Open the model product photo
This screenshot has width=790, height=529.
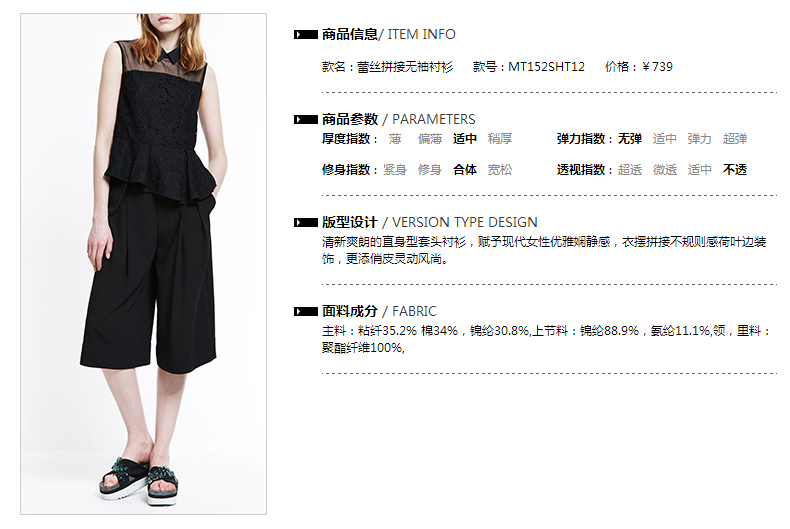click(144, 264)
